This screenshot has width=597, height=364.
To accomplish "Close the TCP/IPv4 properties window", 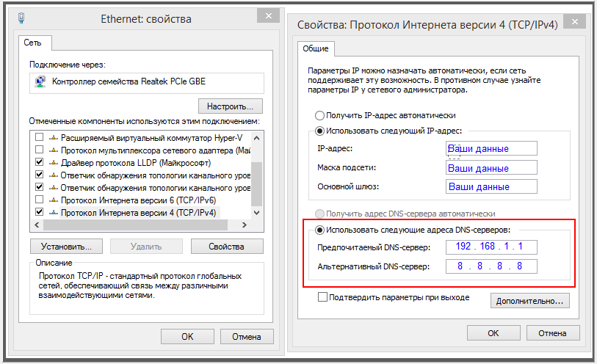I will 574,22.
